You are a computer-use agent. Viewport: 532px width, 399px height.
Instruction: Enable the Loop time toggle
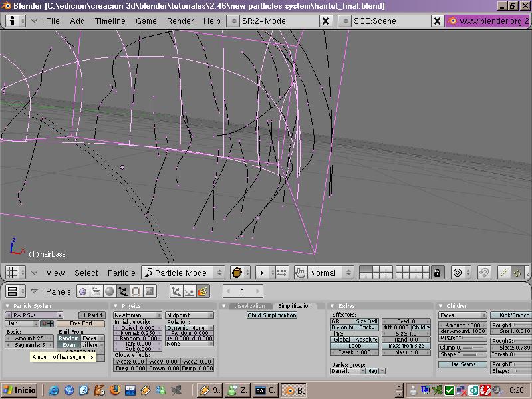[354, 346]
